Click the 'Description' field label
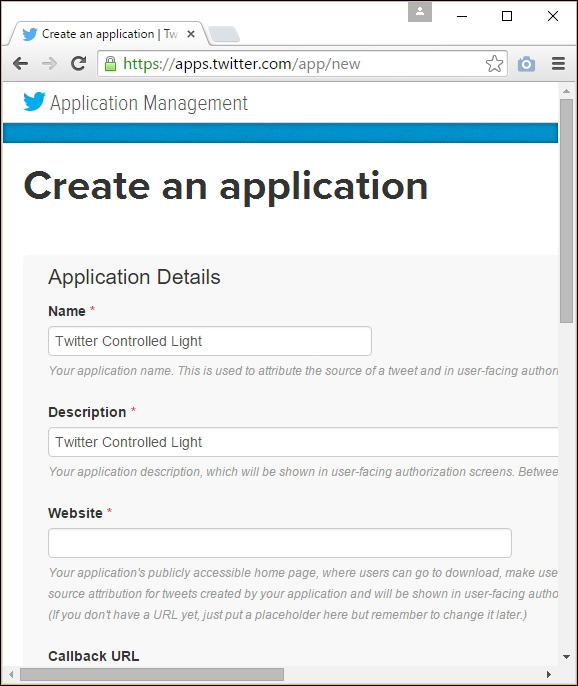Screen dimensions: 578x686 pyautogui.click(x=88, y=412)
